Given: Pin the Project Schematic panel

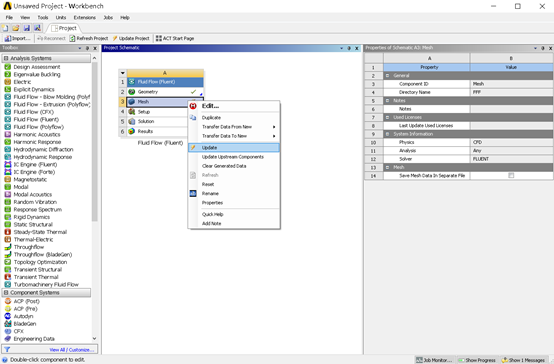Looking at the screenshot, I should click(x=349, y=48).
